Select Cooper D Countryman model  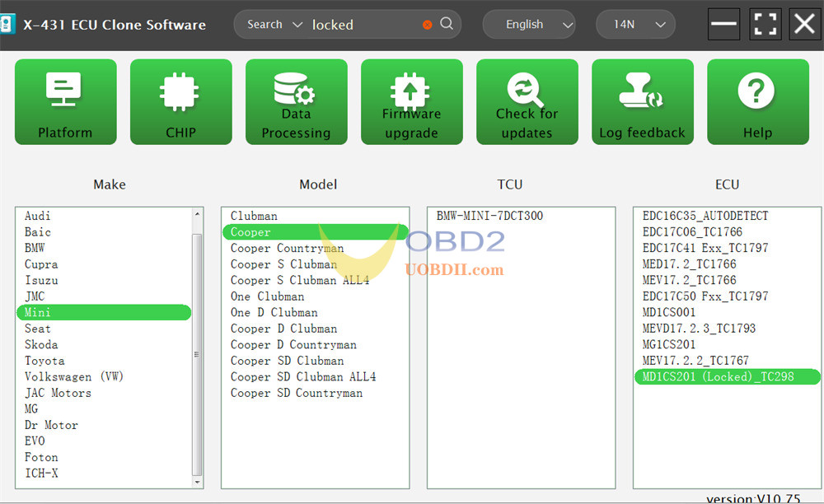pos(316,344)
